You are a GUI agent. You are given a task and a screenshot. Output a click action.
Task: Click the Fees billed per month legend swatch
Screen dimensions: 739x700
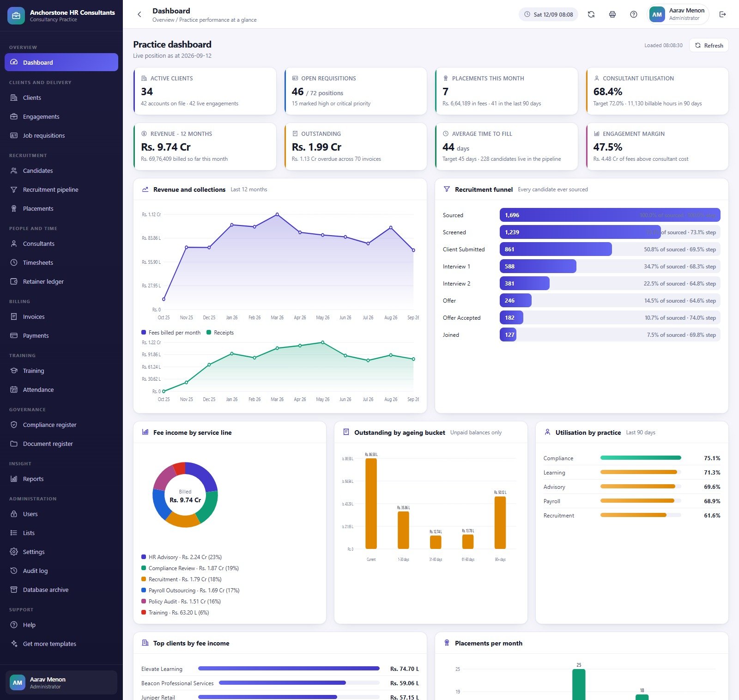click(144, 332)
